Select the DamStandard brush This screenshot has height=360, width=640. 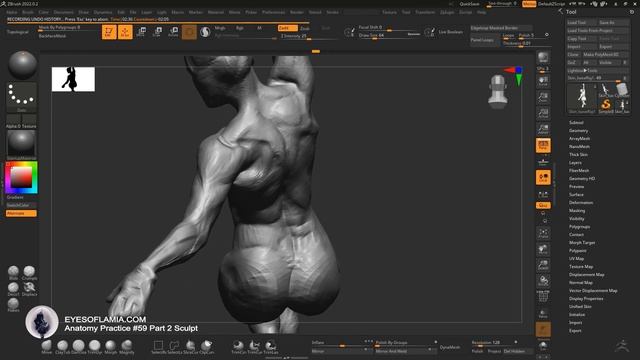pyautogui.click(x=78, y=347)
